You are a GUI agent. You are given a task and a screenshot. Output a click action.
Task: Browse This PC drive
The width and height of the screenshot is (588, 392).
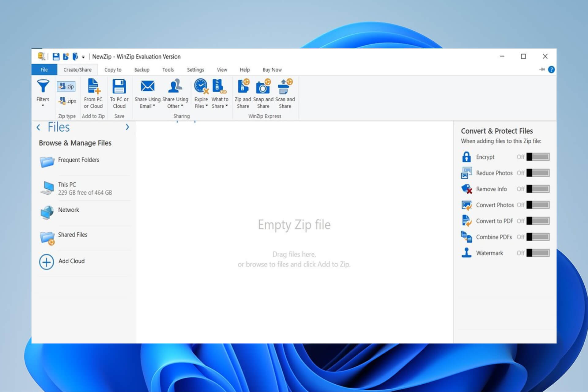coord(85,188)
